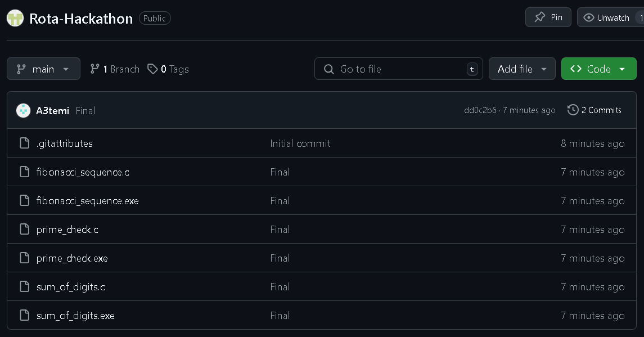Click the branch icon beside 1 Branch
The height and width of the screenshot is (337, 644).
tap(95, 69)
